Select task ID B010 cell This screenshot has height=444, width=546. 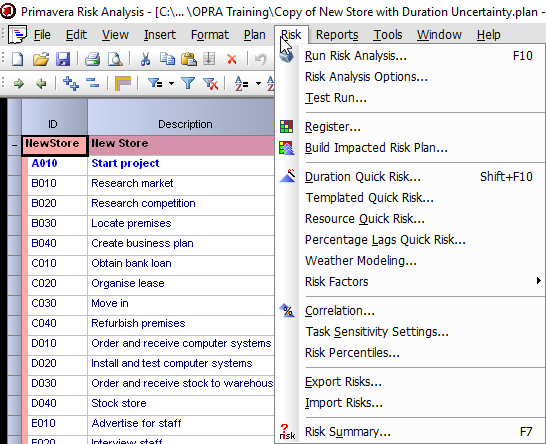[57, 184]
